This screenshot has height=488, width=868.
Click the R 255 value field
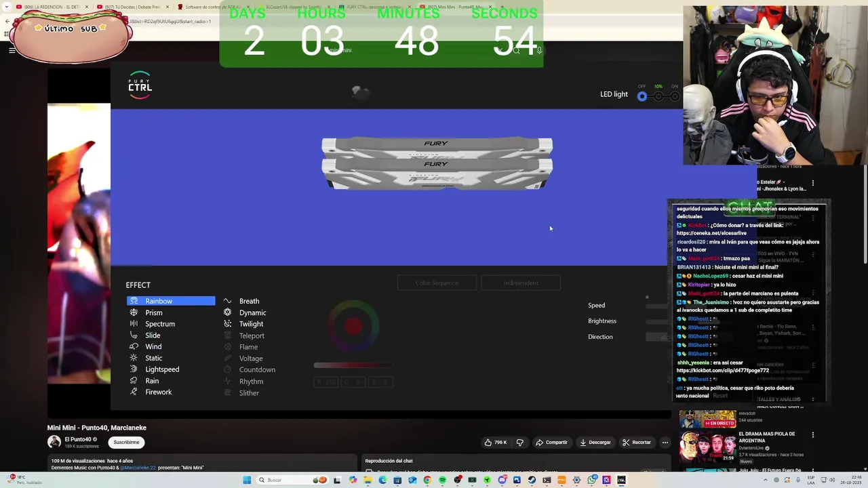325,382
